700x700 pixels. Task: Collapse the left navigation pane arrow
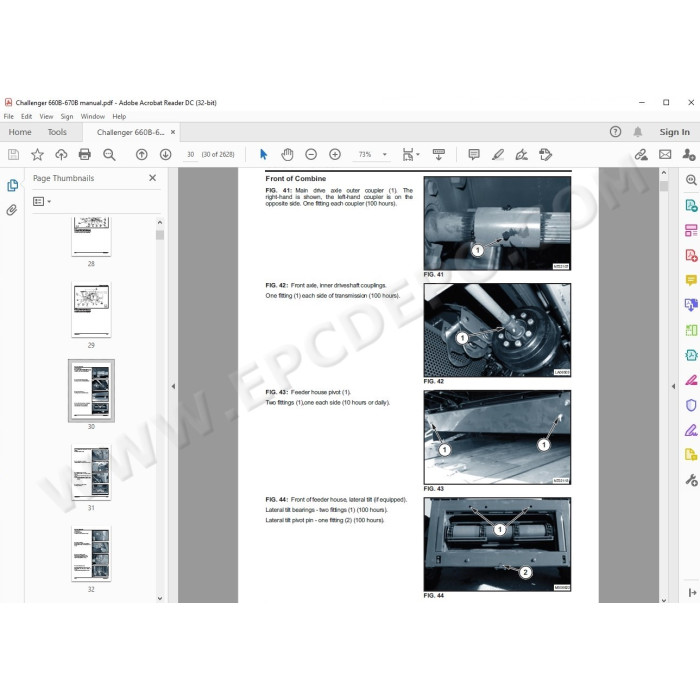(173, 386)
